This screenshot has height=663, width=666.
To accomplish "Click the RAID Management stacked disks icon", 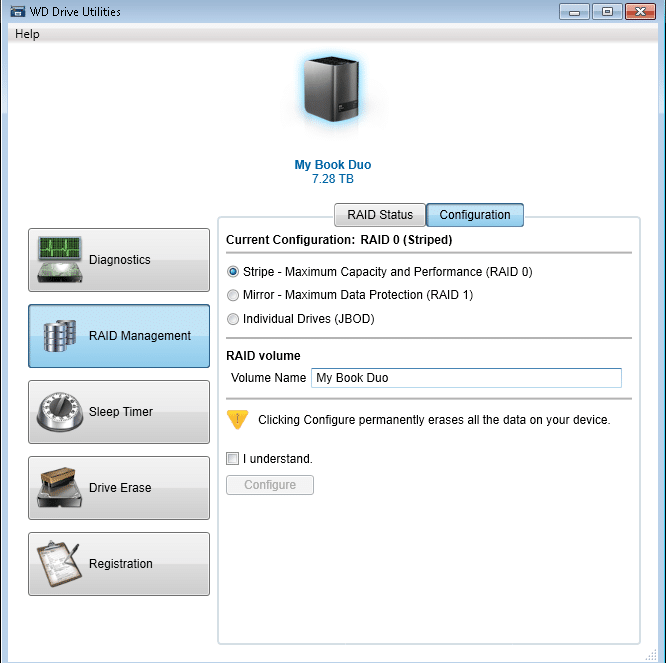I will click(x=60, y=336).
